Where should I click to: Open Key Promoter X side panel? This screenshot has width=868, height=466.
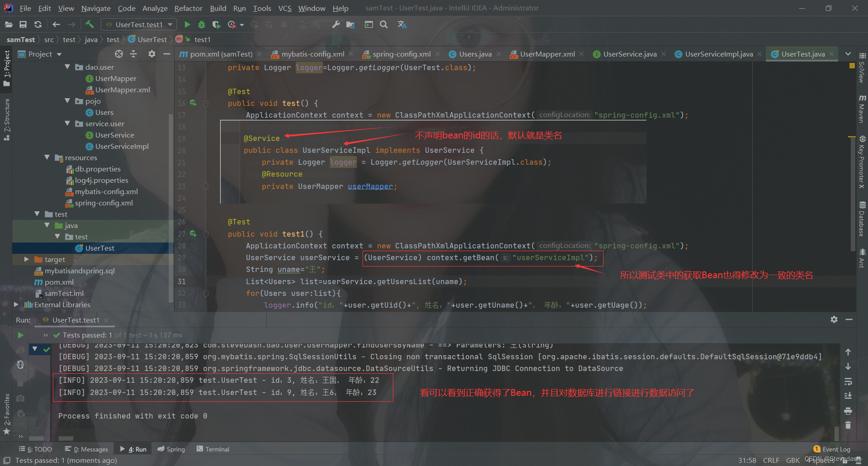pos(862,162)
